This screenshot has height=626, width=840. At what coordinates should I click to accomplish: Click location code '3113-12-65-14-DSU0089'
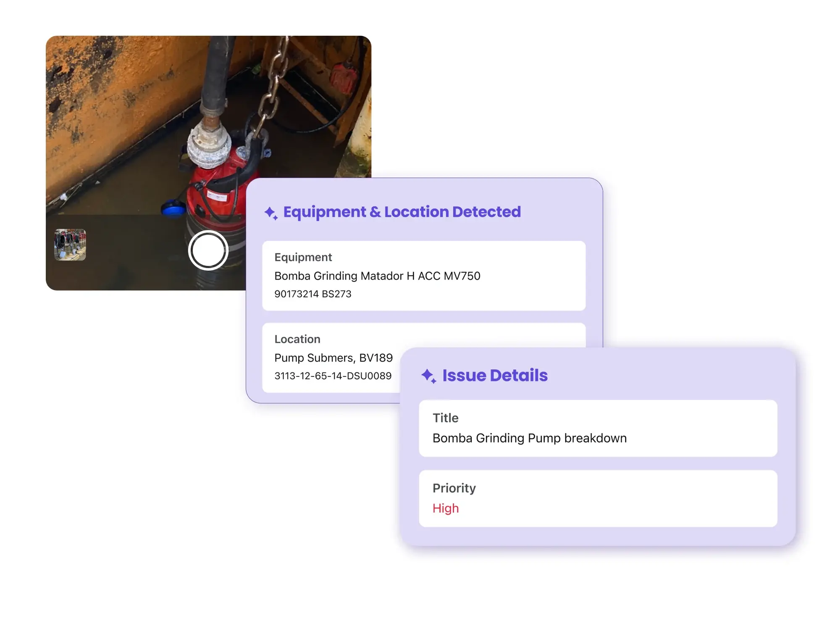click(333, 376)
